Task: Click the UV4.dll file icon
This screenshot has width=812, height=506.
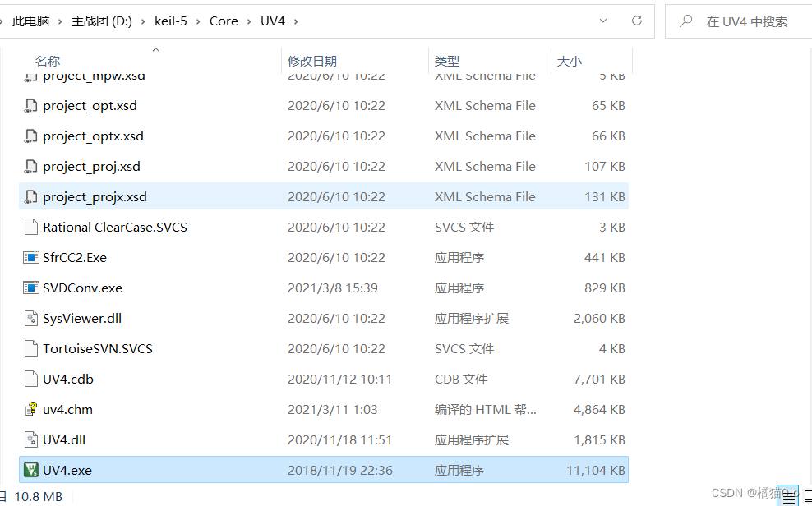Action: [31, 440]
